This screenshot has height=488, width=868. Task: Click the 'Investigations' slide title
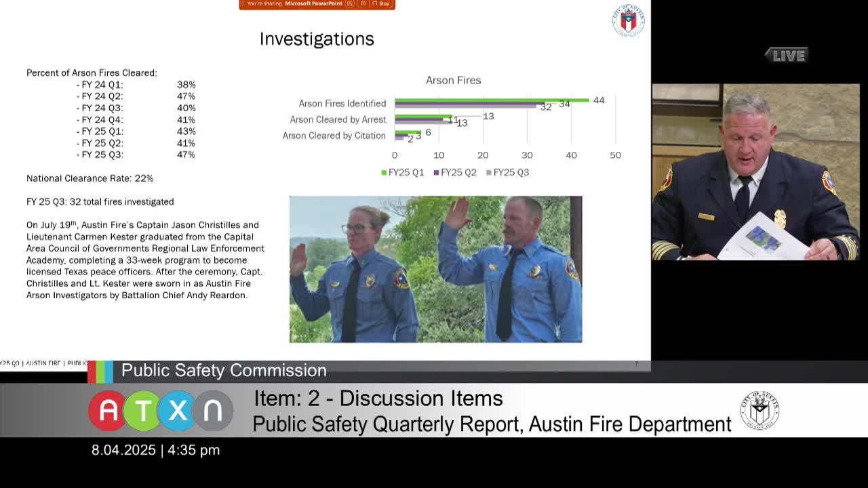[x=317, y=39]
